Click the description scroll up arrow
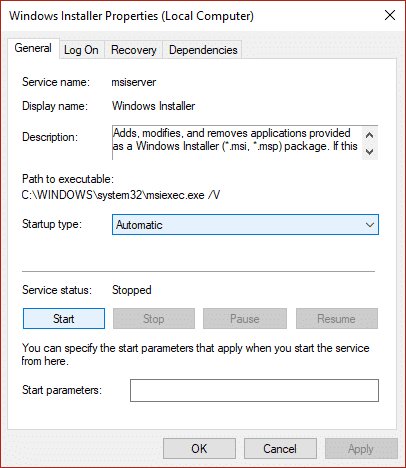 coord(369,135)
